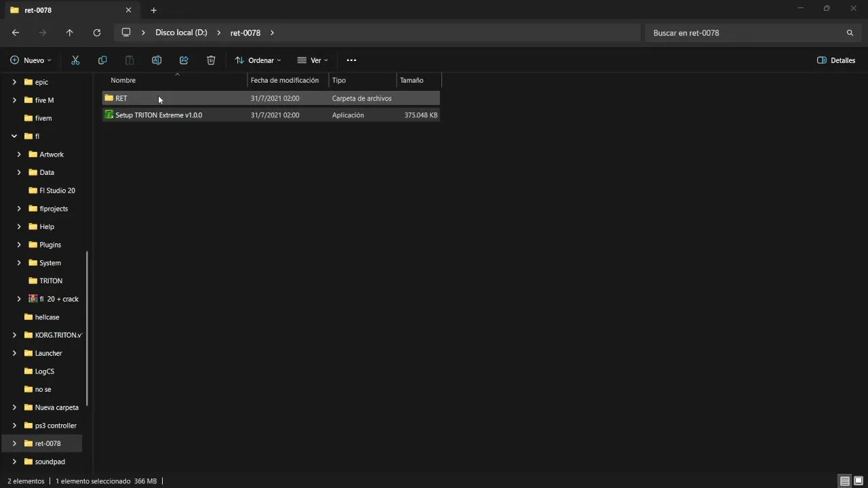Close the ret-0078 tab
This screenshot has width=868, height=488.
click(x=128, y=10)
